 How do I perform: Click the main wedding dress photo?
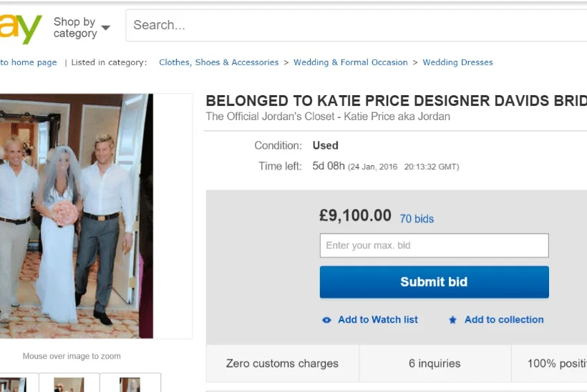(76, 215)
